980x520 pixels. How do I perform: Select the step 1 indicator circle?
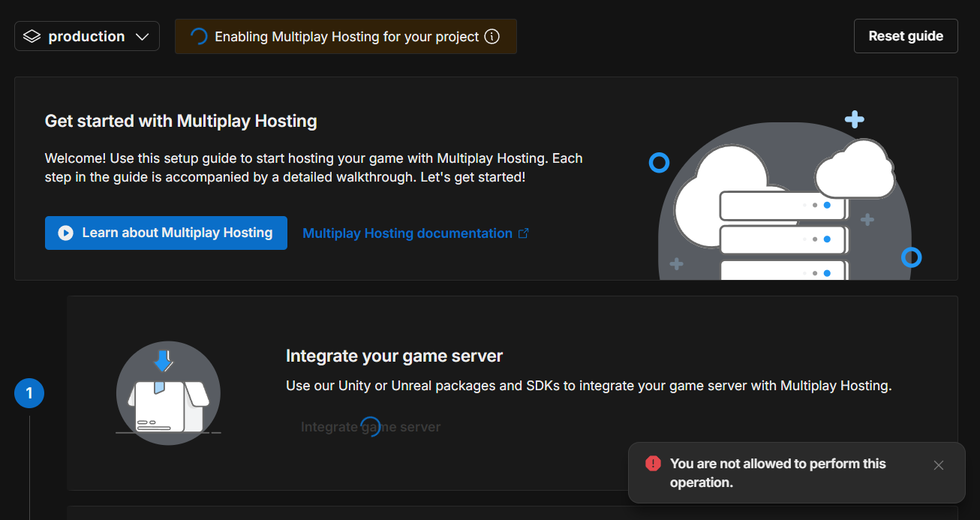[x=29, y=392]
